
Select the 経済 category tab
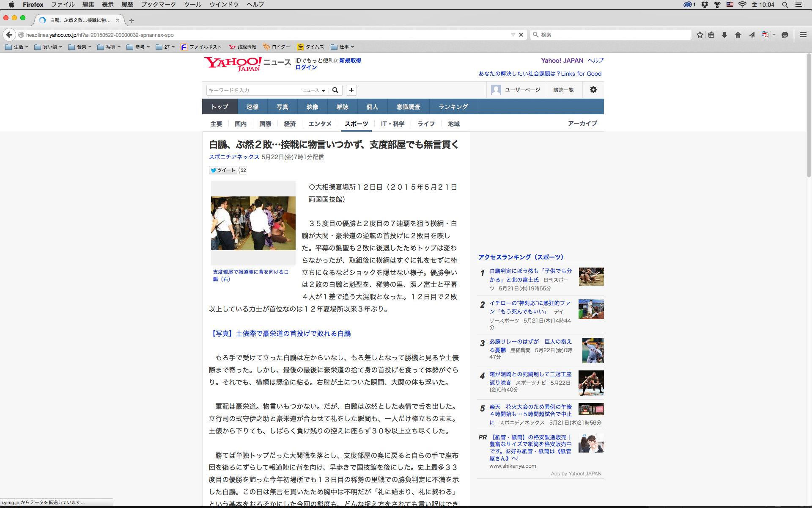(290, 124)
